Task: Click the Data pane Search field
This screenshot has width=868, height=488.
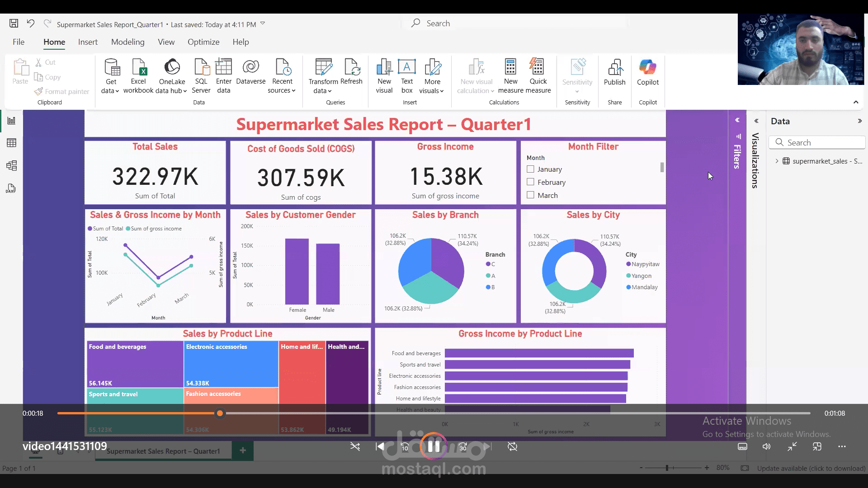Action: pos(817,142)
